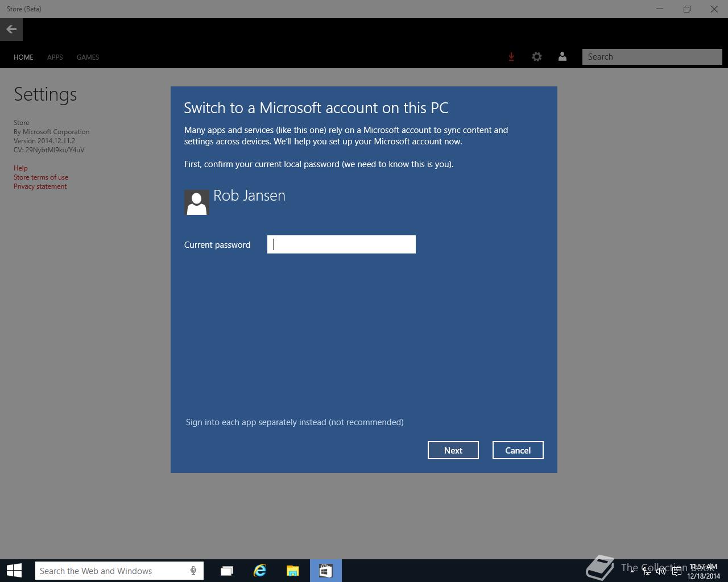This screenshot has width=728, height=582.
Task: Minimize the Store (Beta) window
Action: pyautogui.click(x=660, y=9)
